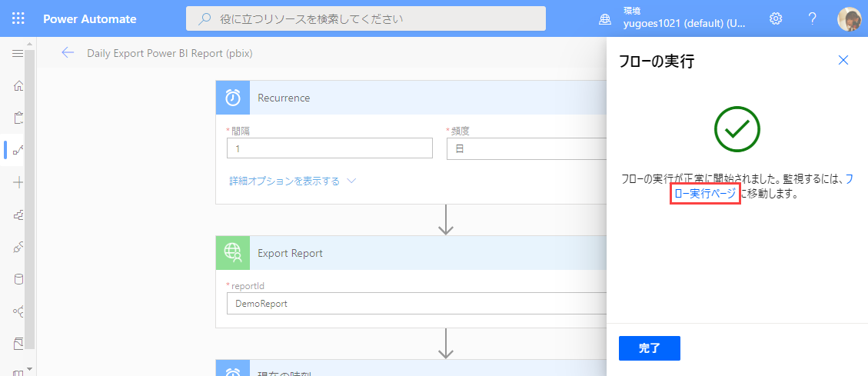Viewport: 868px width, 376px height.
Task: Click the 完了 button
Action: [650, 348]
